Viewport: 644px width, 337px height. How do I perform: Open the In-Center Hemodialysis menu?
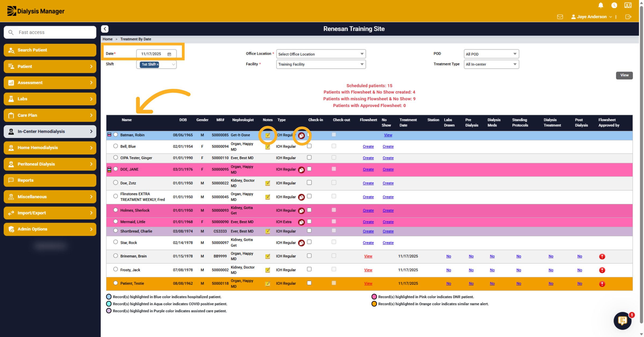point(50,131)
